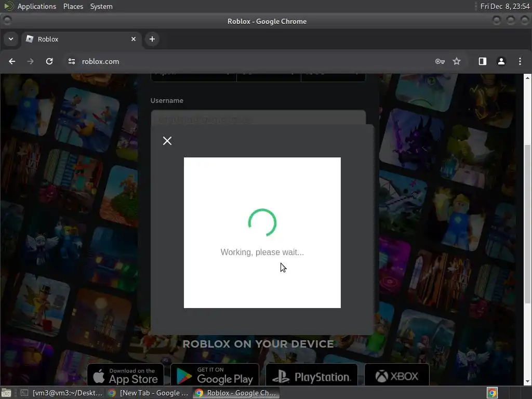Screen dimensions: 532x399
Task: Switch to the vm3 terminal taskbar item
Action: [x=61, y=393]
